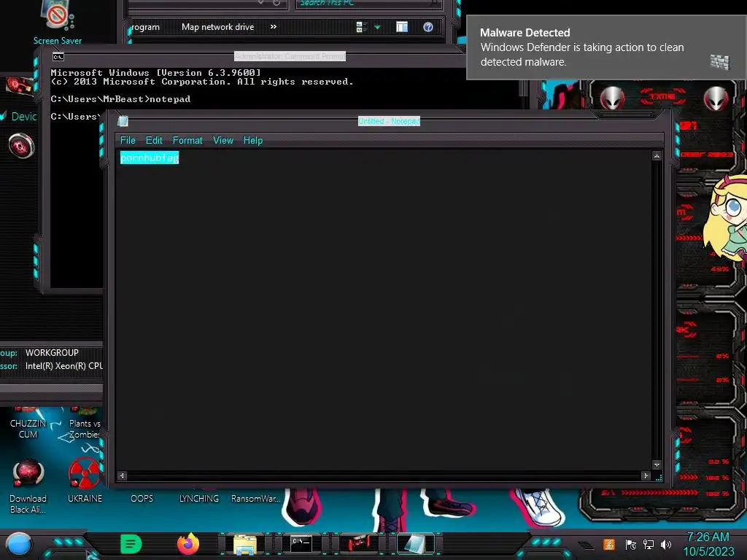This screenshot has height=560, width=747.
Task: Open the Start orb on the taskbar
Action: point(19,544)
